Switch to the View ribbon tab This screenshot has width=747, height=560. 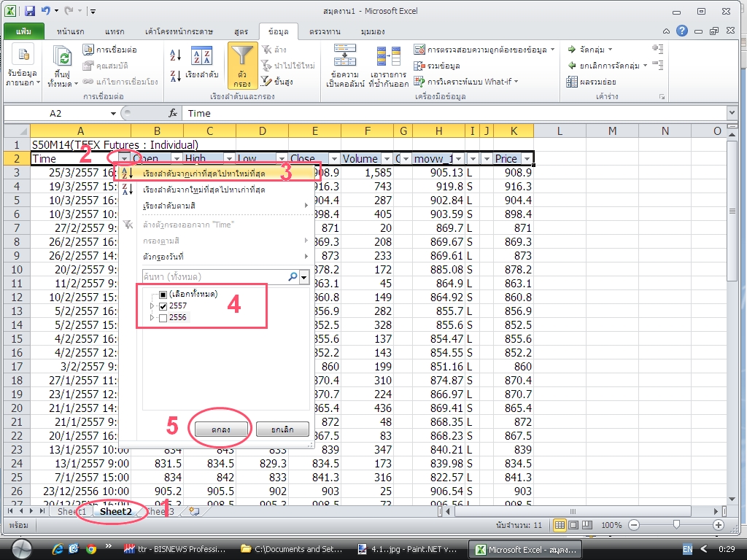click(x=373, y=31)
